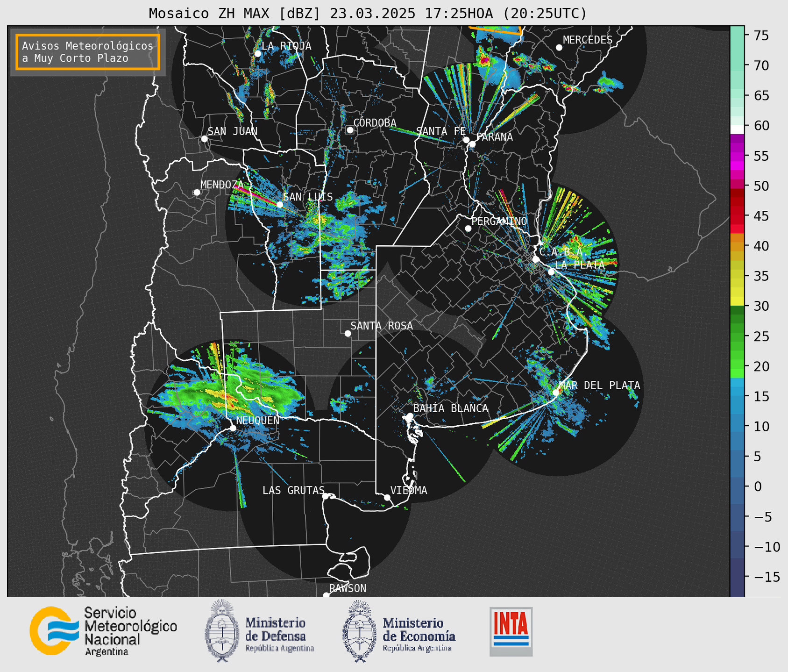The height and width of the screenshot is (672, 788).
Task: Click the SAN JUAN city marker dot
Action: 204,139
